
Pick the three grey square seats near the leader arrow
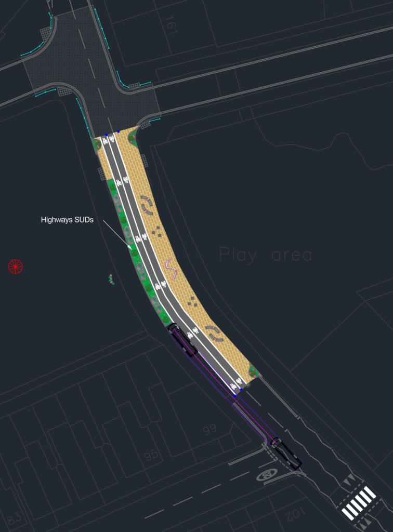coord(156,232)
